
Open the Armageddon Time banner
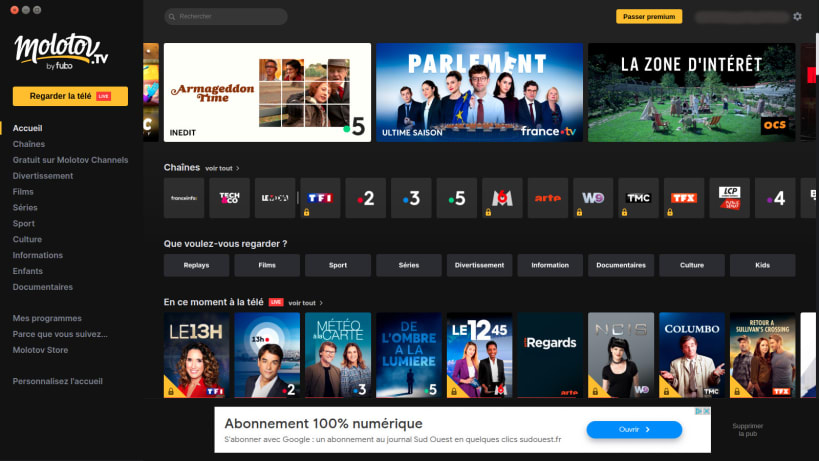[267, 92]
